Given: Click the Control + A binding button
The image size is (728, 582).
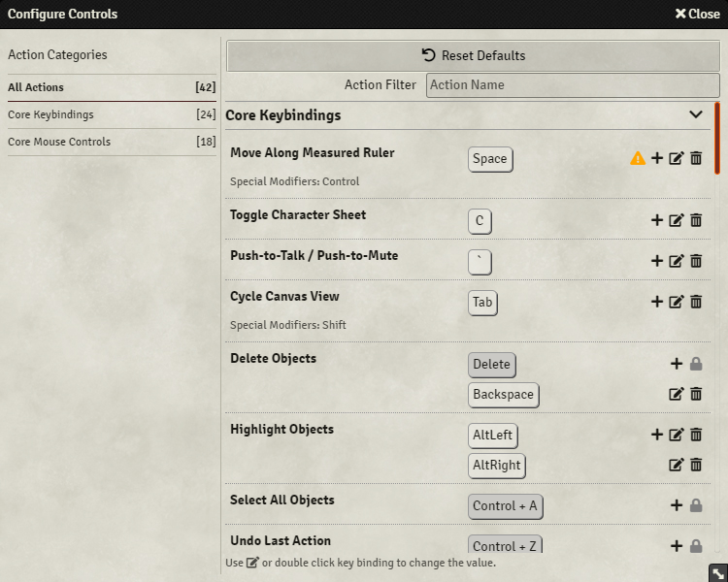Looking at the screenshot, I should [505, 506].
